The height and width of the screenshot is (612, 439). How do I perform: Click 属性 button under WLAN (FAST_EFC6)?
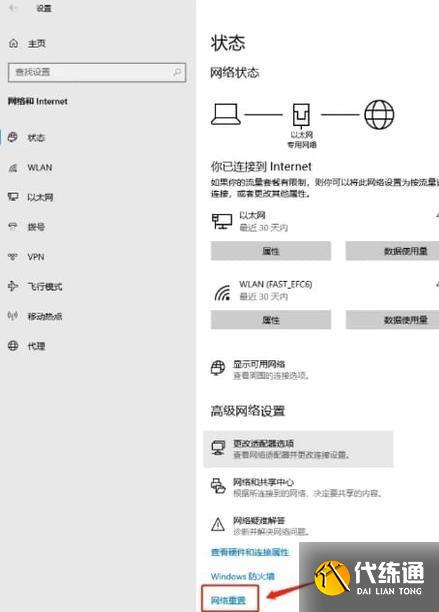point(271,320)
